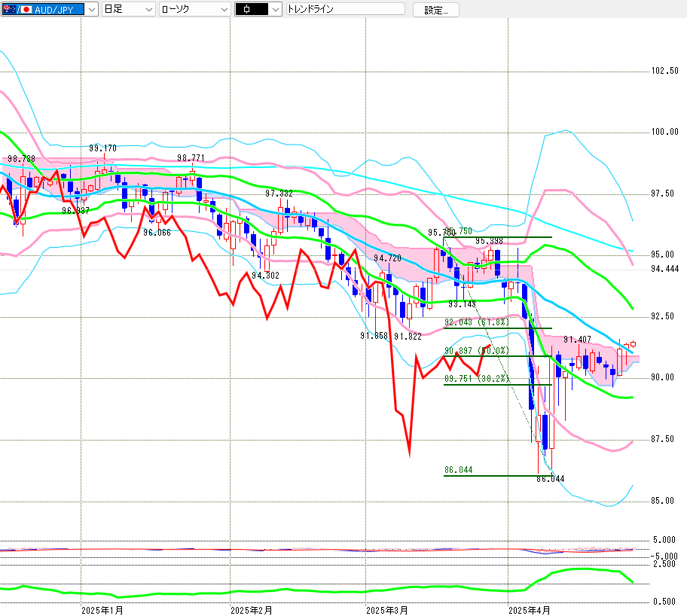The width and height of the screenshot is (687, 616).
Task: Click the トレンドライン field
Action: (345, 9)
